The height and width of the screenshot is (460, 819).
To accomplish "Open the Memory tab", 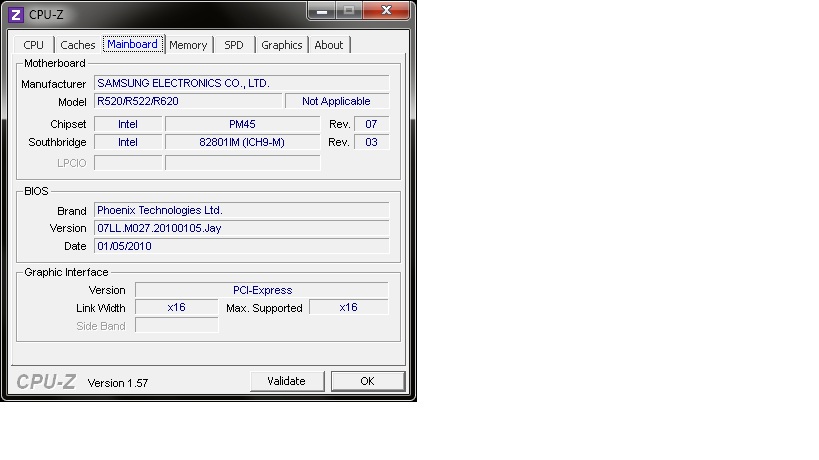I will tap(188, 45).
